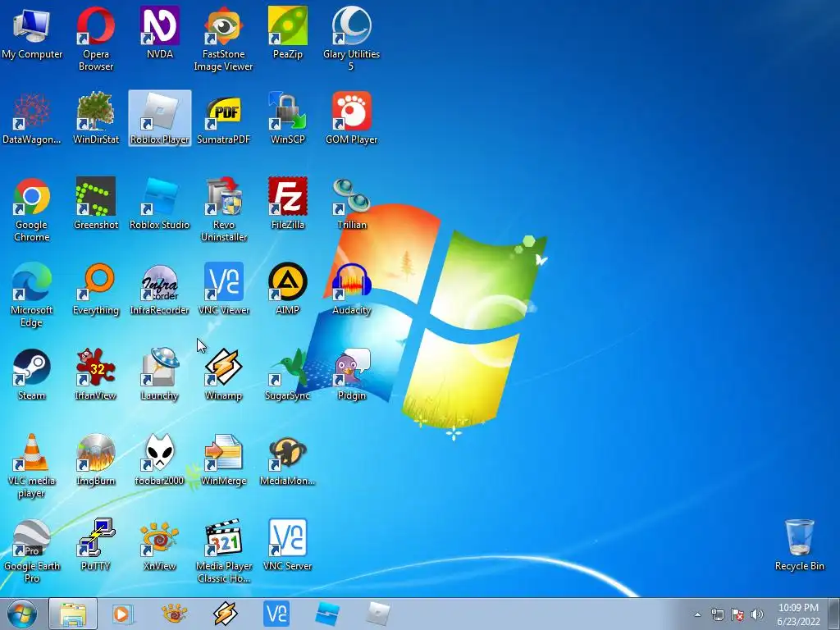Click the volume speaker icon

(x=757, y=614)
